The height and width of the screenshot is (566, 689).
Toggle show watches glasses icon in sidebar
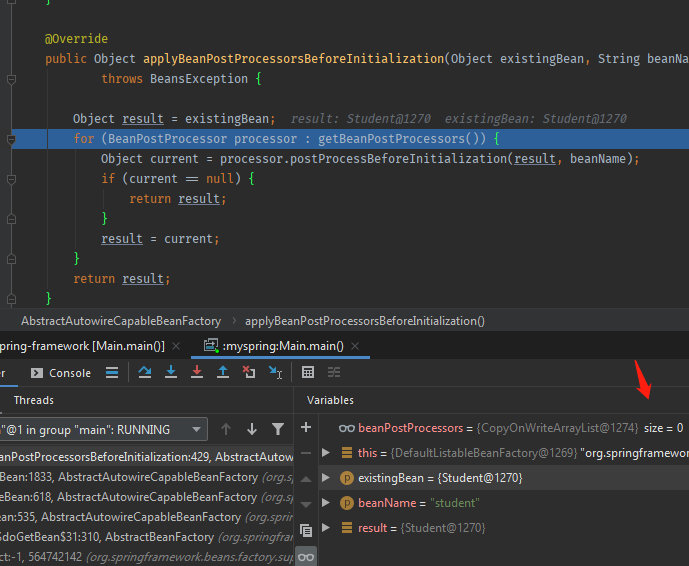coord(306,556)
